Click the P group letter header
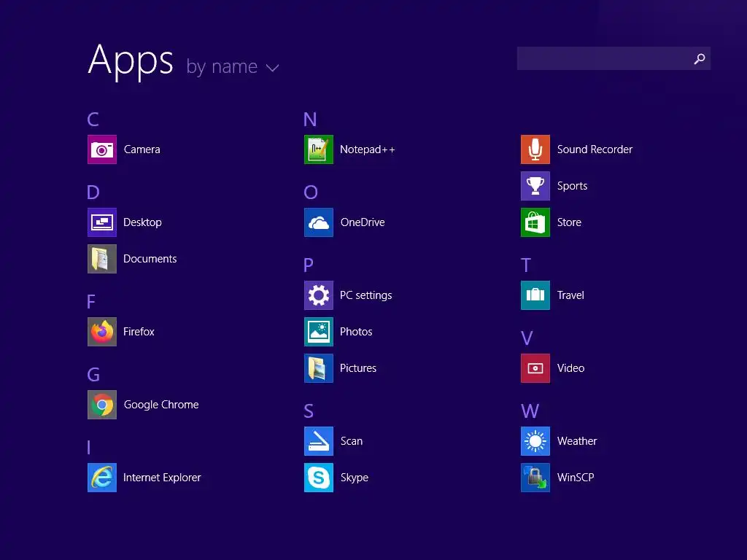The width and height of the screenshot is (747, 560). (x=309, y=265)
